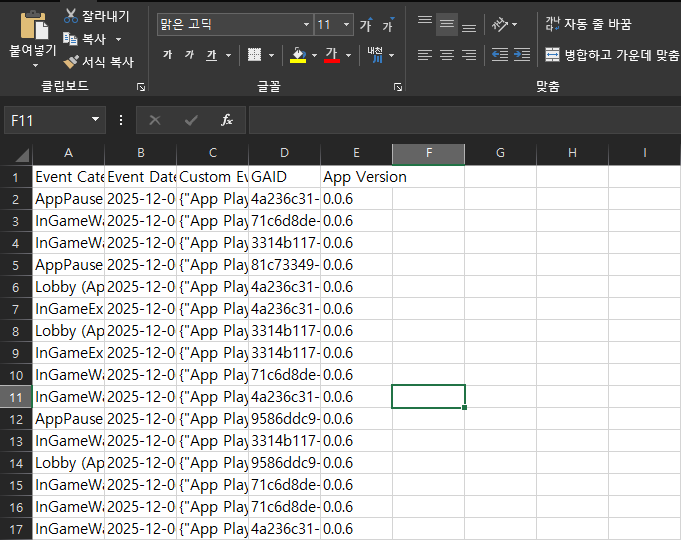
Task: Click cell D5 81c73349-
Action: pos(284,265)
